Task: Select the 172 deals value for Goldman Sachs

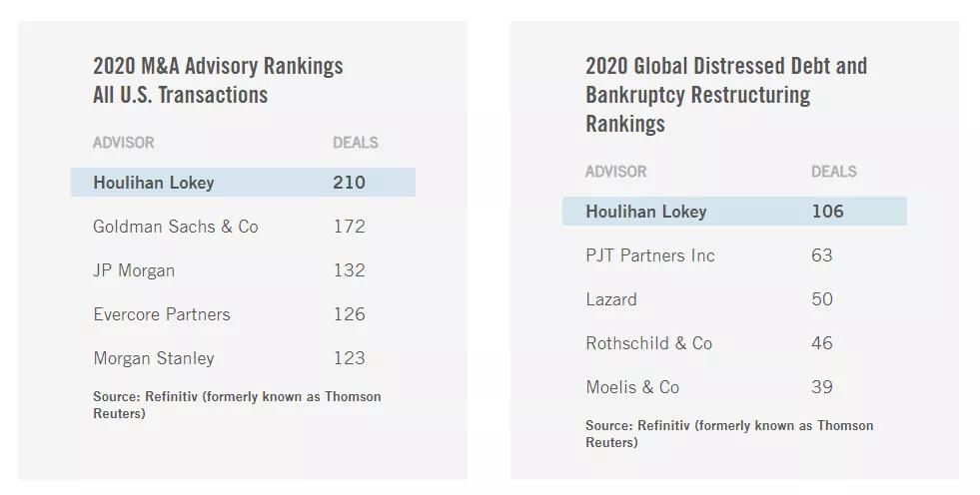Action: coord(350,227)
